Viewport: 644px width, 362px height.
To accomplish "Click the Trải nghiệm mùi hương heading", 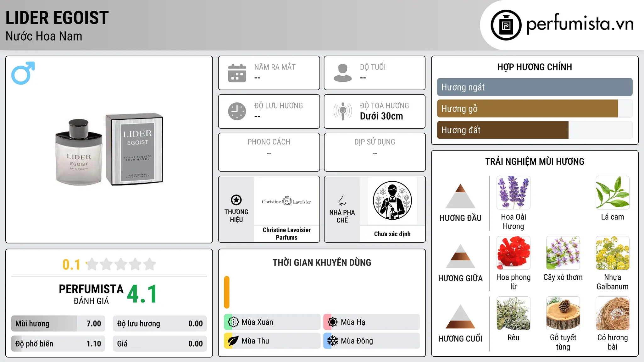I will click(x=535, y=162).
